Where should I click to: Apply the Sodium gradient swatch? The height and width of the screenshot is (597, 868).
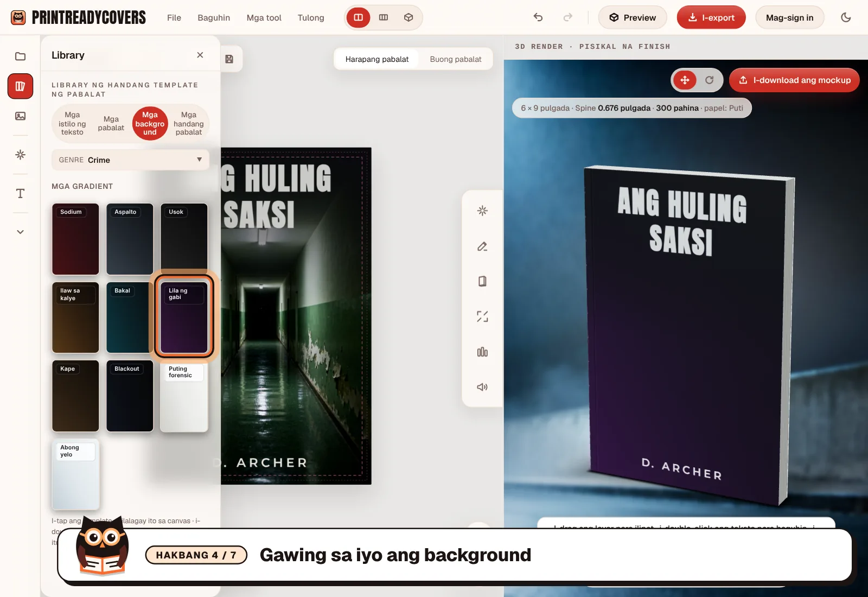coord(75,239)
